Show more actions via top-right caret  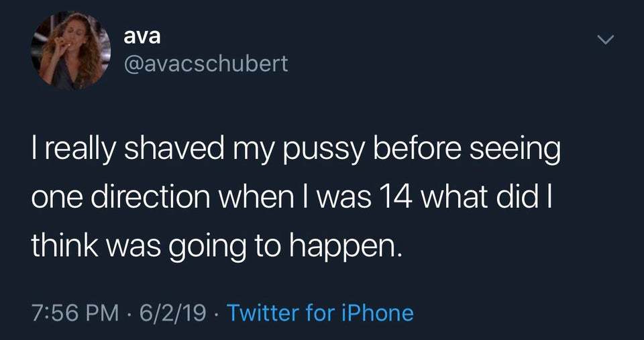coord(604,43)
